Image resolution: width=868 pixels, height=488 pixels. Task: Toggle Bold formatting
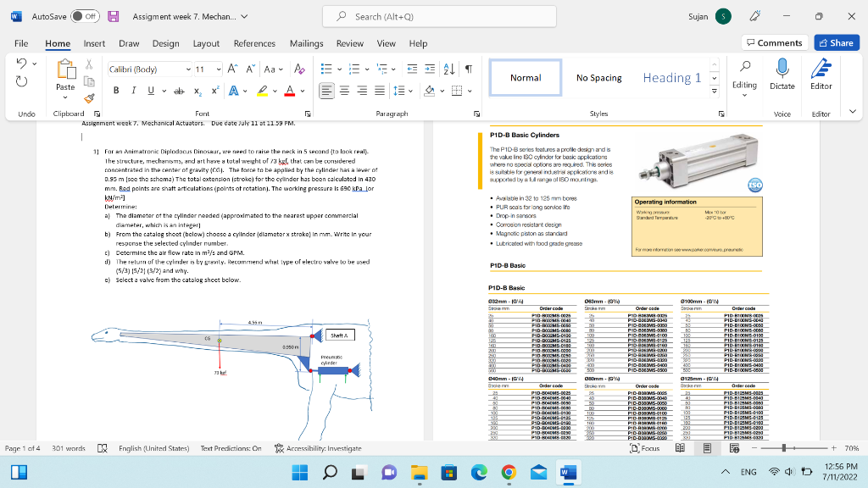(116, 91)
